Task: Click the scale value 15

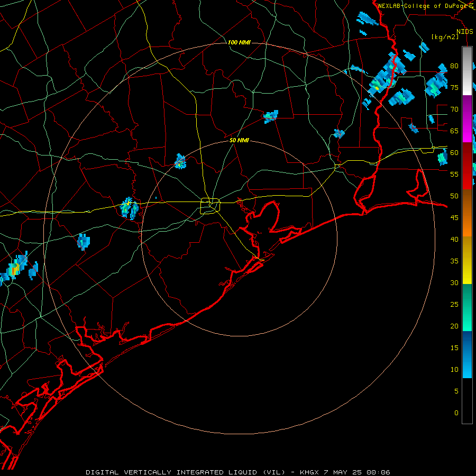Action: point(454,347)
